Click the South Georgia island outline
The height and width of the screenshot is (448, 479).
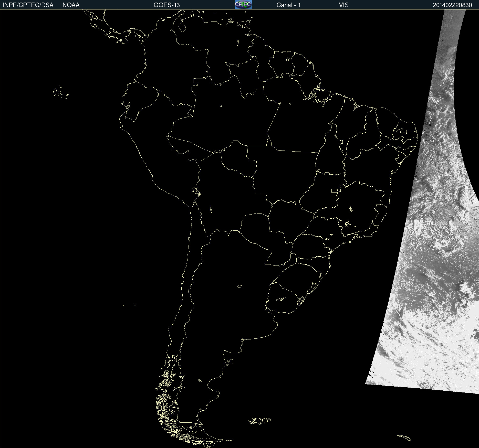(x=404, y=438)
